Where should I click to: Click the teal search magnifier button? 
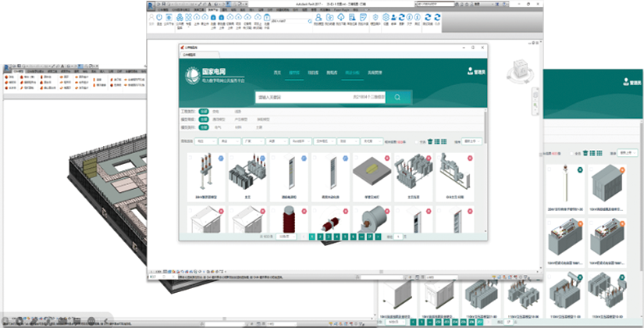pyautogui.click(x=397, y=98)
